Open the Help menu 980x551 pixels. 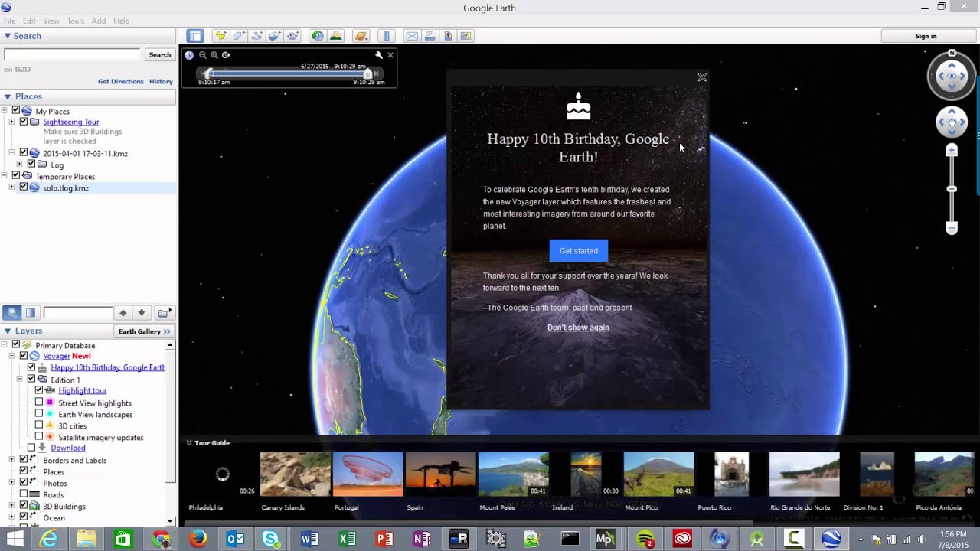(121, 21)
